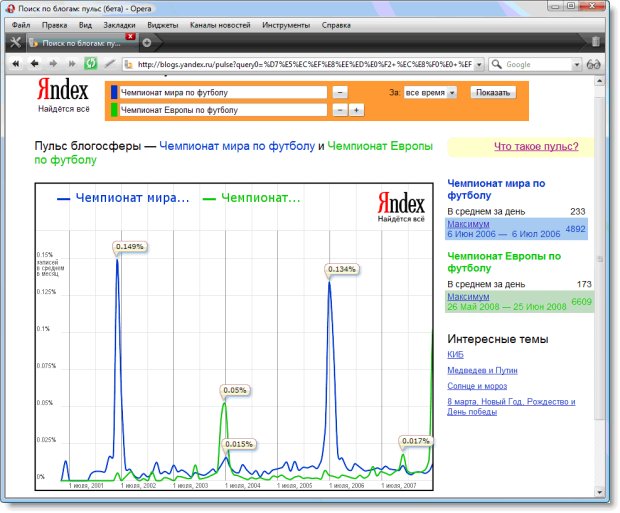Open the search engine dropdown arrow
This screenshot has height=513, width=620.
click(x=577, y=64)
